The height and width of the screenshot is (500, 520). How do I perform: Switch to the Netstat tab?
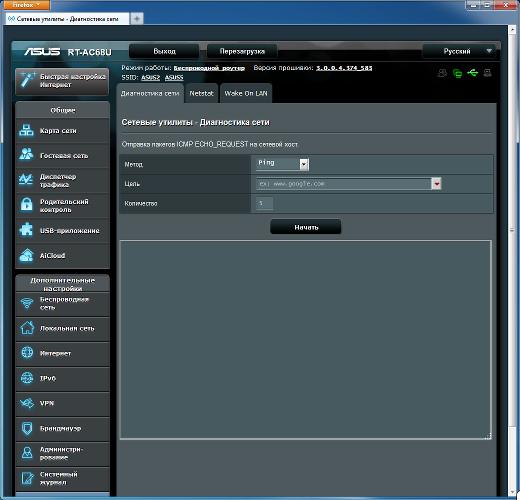tap(201, 94)
